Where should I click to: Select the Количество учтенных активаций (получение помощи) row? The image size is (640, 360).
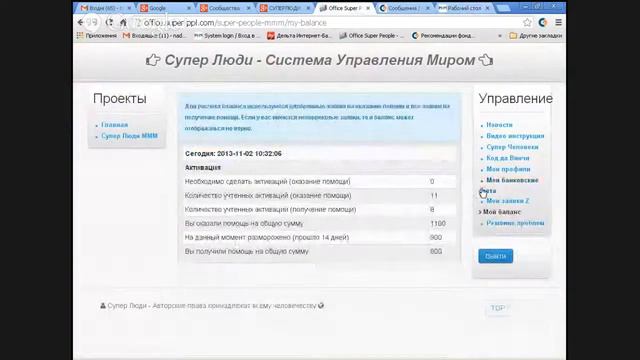pyautogui.click(x=320, y=209)
